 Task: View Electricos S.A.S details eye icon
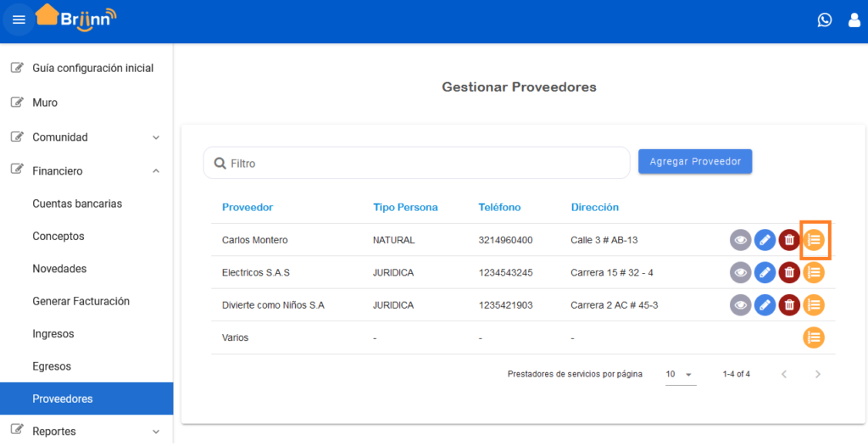pos(740,272)
